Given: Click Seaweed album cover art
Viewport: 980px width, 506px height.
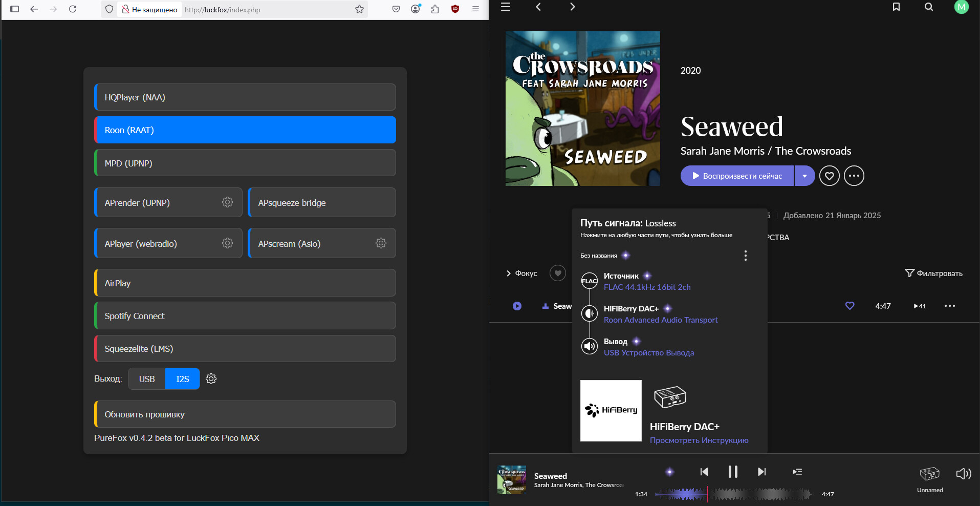Looking at the screenshot, I should click(x=583, y=109).
